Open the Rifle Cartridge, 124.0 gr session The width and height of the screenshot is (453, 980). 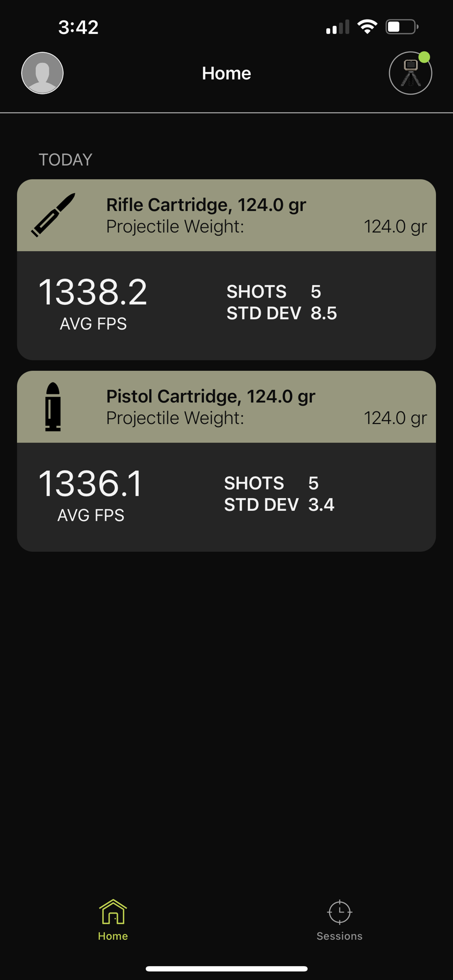[x=226, y=270]
